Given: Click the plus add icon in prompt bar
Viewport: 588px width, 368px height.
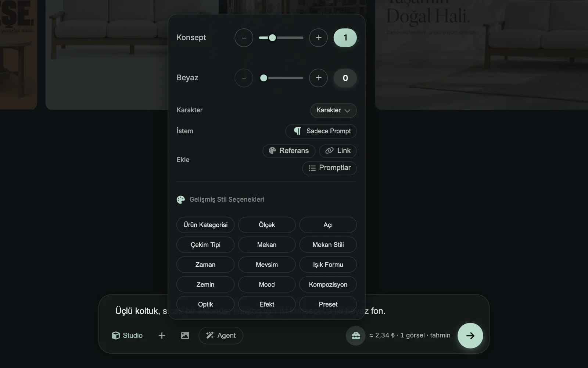Looking at the screenshot, I should pos(162,336).
